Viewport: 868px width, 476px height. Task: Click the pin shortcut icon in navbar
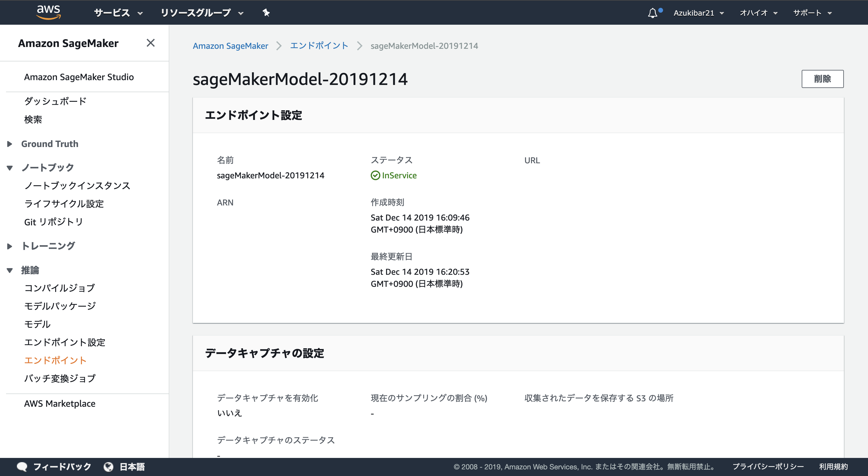(266, 13)
